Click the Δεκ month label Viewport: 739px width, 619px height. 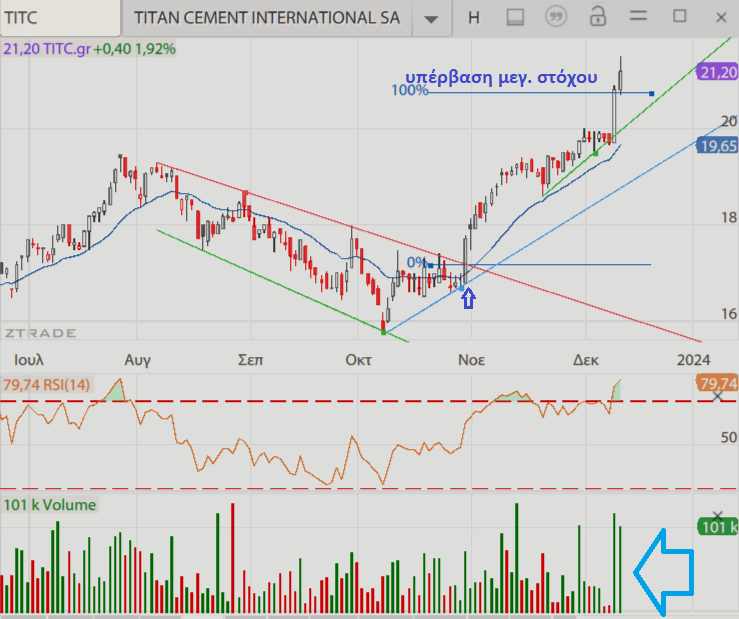coord(586,360)
